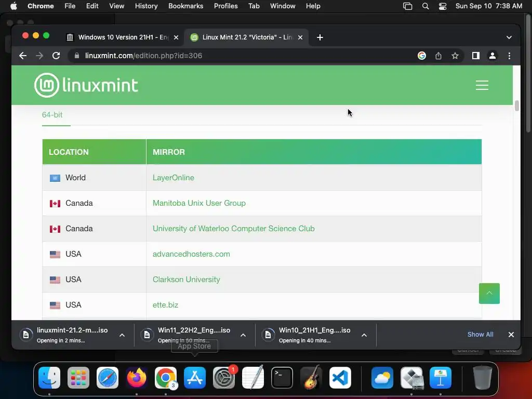The width and height of the screenshot is (532, 399).
Task: Open the advancedhosters.com mirror
Action: coord(191,254)
